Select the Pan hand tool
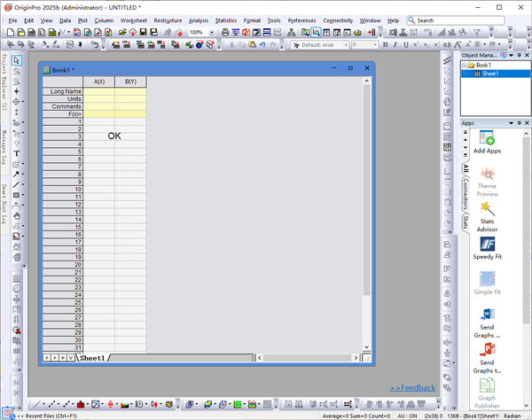532x420 pixels. (x=16, y=216)
